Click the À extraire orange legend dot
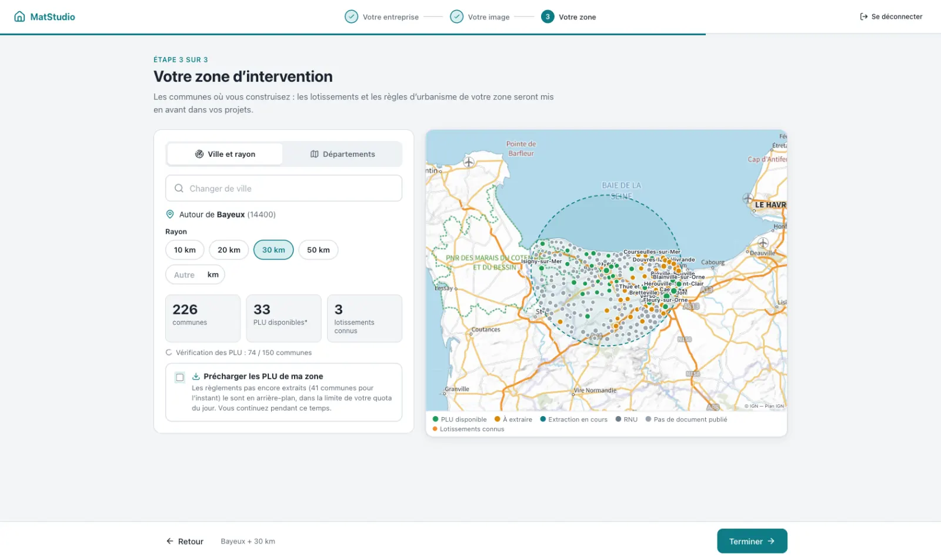This screenshot has width=941, height=560. click(497, 419)
